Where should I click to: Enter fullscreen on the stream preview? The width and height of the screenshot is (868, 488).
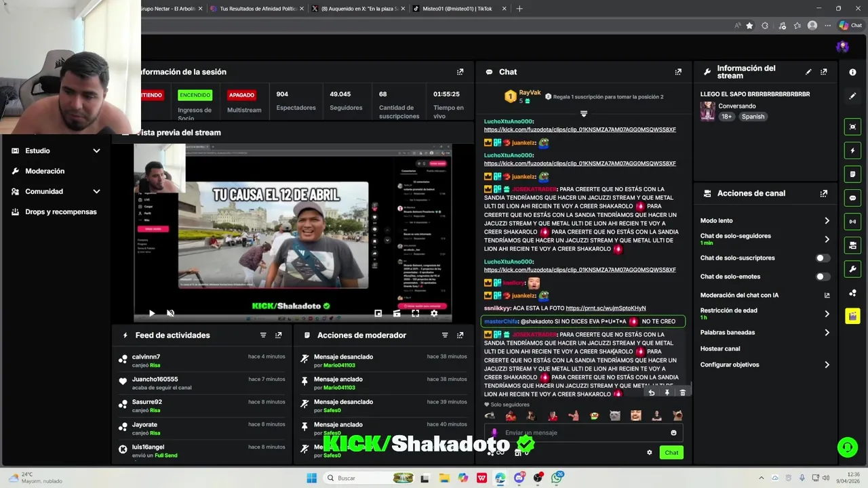[416, 313]
